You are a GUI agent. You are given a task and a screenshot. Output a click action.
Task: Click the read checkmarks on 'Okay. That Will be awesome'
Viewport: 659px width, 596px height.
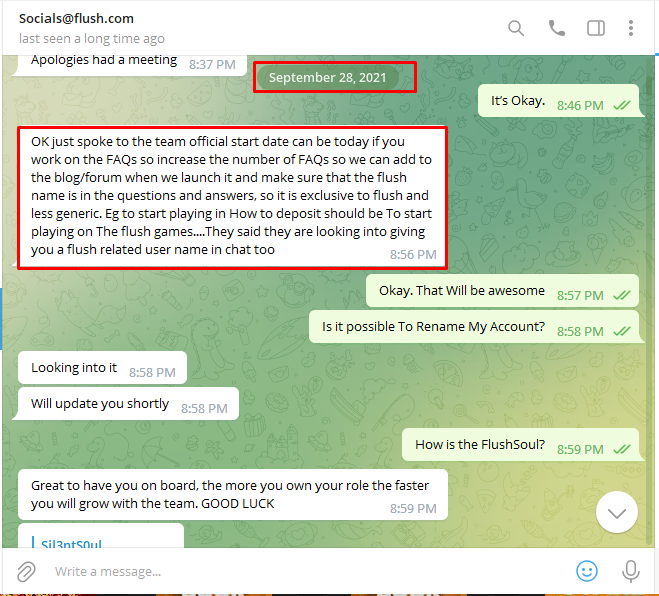[622, 295]
